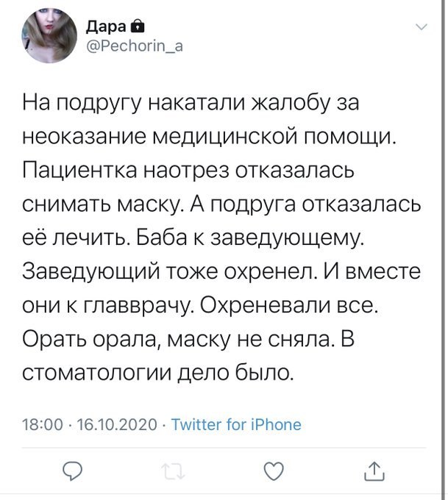Like the tweet with the heart icon
The image size is (448, 500).
click(273, 471)
